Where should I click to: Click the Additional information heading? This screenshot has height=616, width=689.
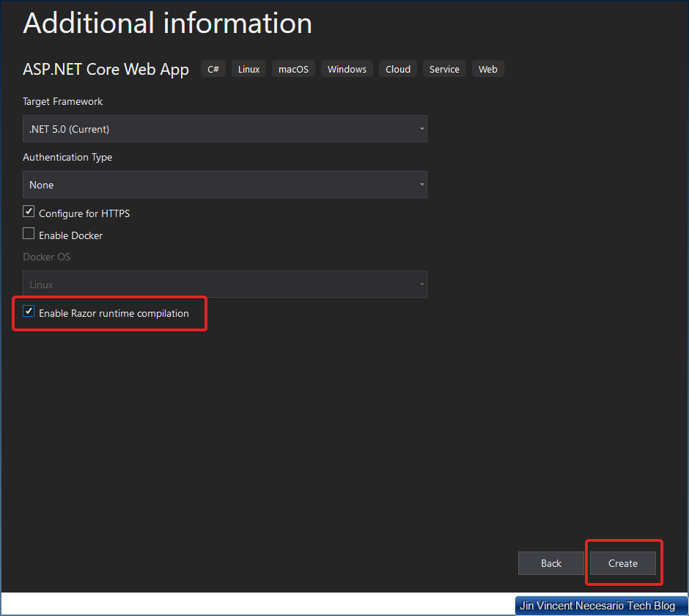click(168, 23)
